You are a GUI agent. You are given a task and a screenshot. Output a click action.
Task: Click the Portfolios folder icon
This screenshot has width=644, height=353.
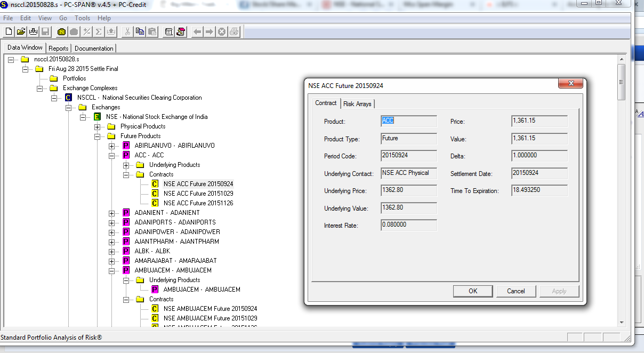pos(53,78)
